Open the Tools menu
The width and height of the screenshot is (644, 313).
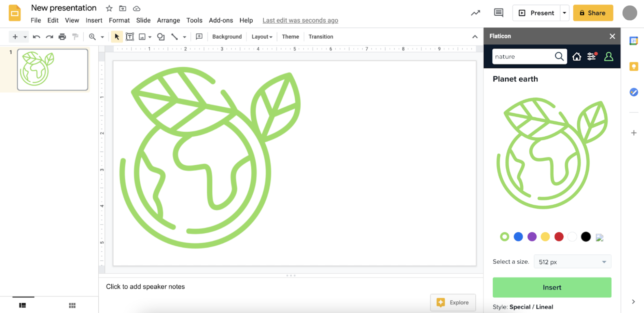(194, 20)
